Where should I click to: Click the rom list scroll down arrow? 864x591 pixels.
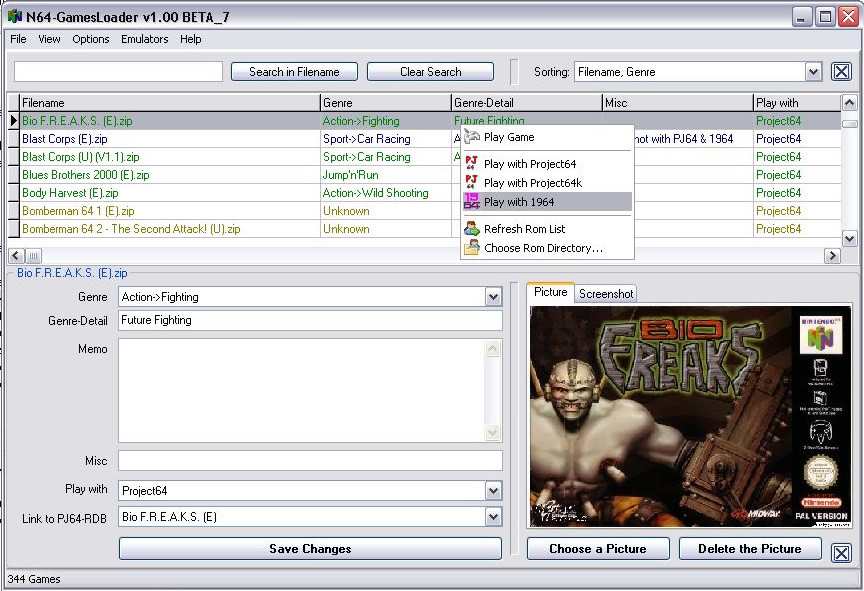point(849,238)
